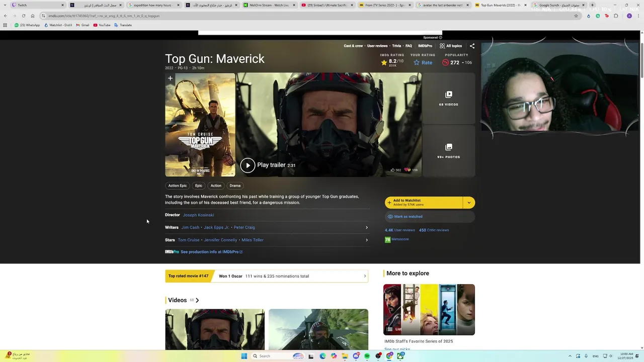This screenshot has width=644, height=362.
Task: Open Cast & crew link
Action: click(x=353, y=46)
